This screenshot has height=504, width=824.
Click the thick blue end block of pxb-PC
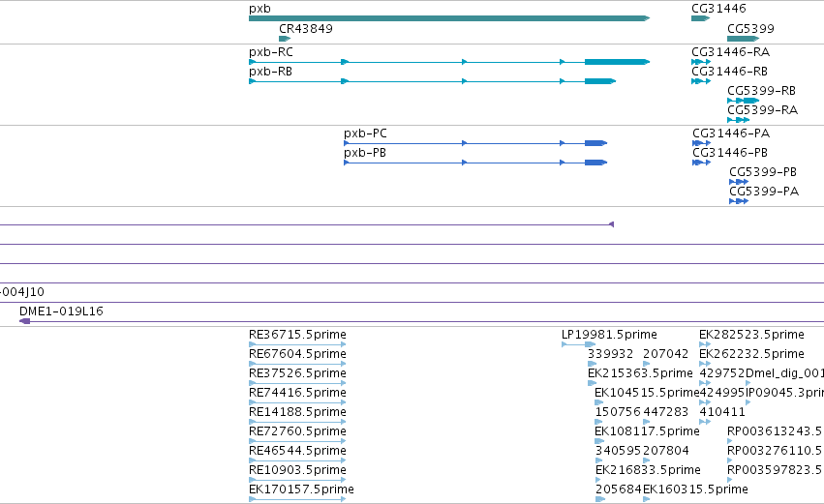click(595, 143)
